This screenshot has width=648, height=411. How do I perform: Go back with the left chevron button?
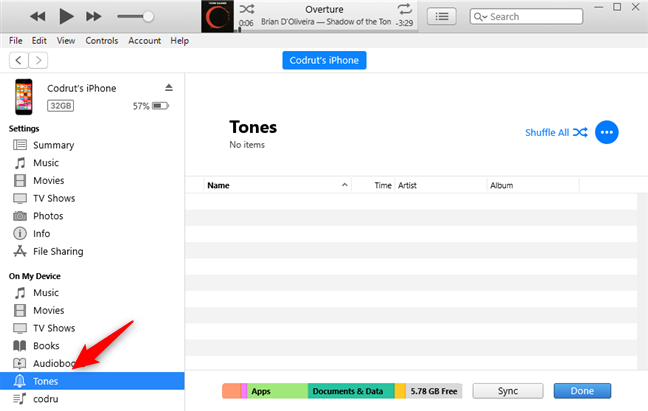19,60
